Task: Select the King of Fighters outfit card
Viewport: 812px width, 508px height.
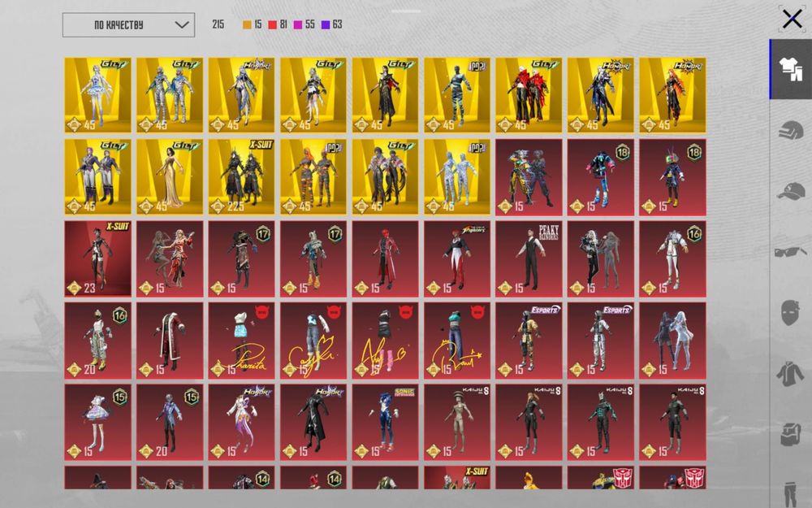Action: pos(456,258)
